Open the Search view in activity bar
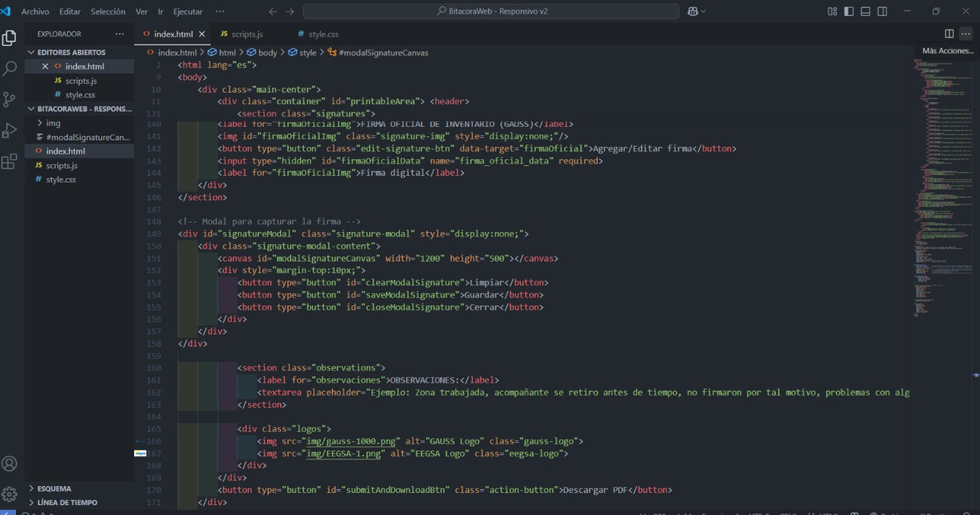This screenshot has width=980, height=515. click(9, 69)
